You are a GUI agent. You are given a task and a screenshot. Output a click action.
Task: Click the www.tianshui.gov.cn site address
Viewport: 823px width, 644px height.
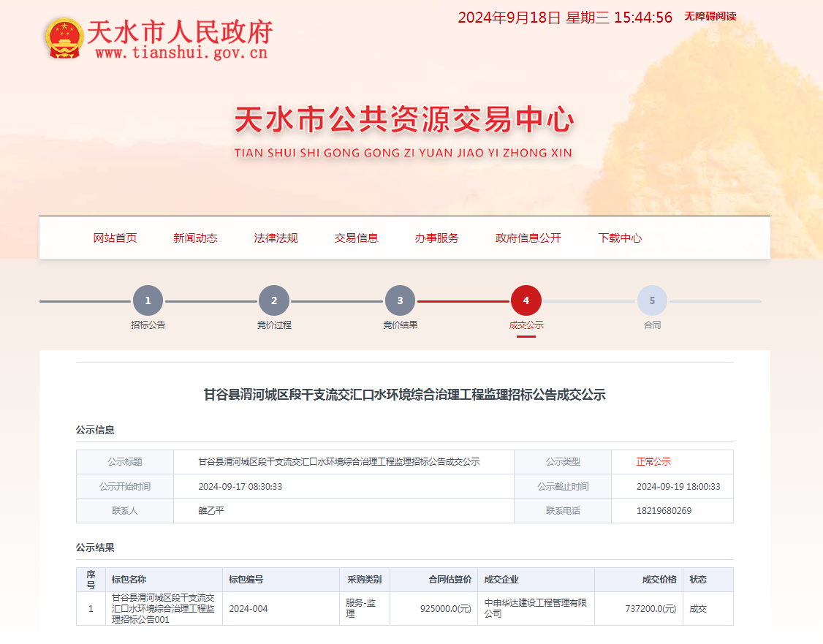181,53
